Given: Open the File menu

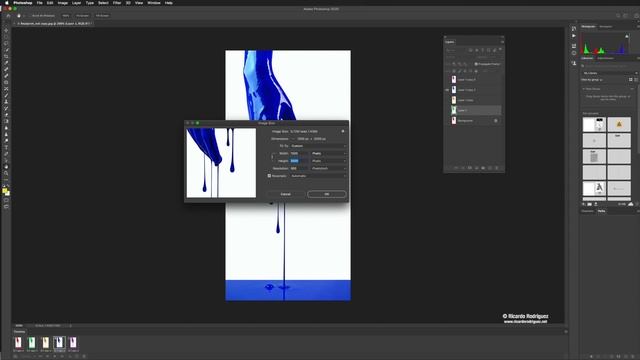Looking at the screenshot, I should tap(40, 3).
